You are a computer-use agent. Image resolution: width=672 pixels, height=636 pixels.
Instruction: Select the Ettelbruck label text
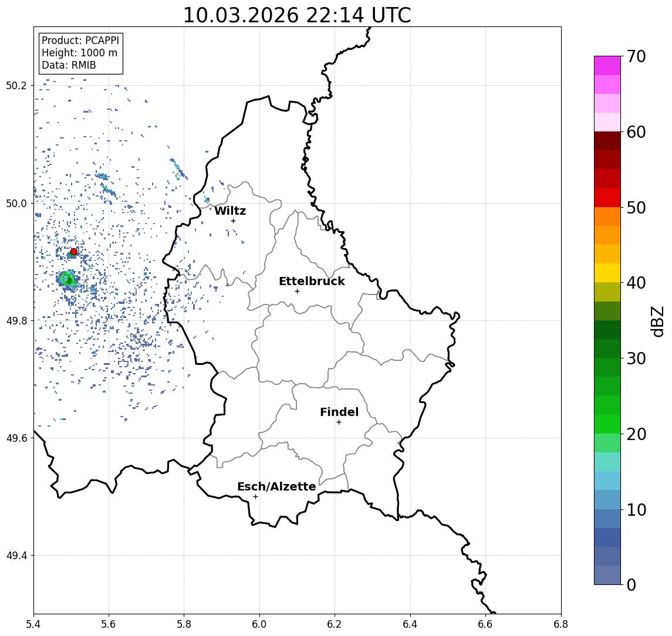[312, 281]
